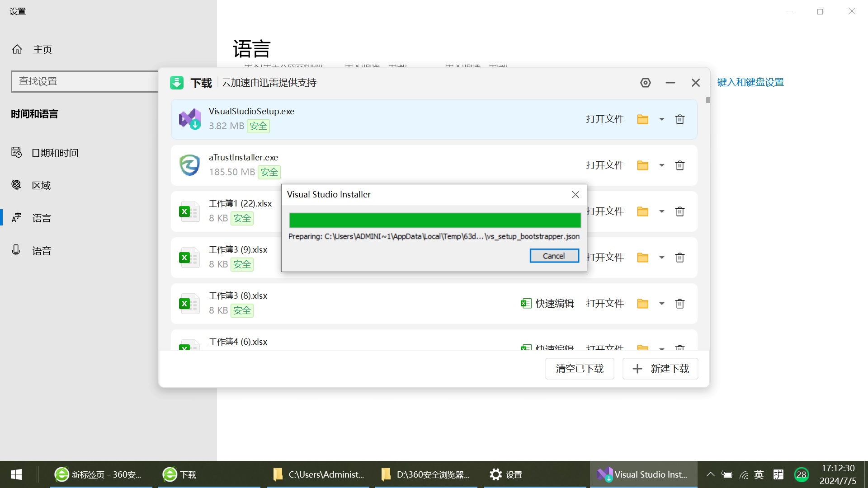Show hidden system tray icons
This screenshot has width=868, height=488.
pyautogui.click(x=711, y=474)
